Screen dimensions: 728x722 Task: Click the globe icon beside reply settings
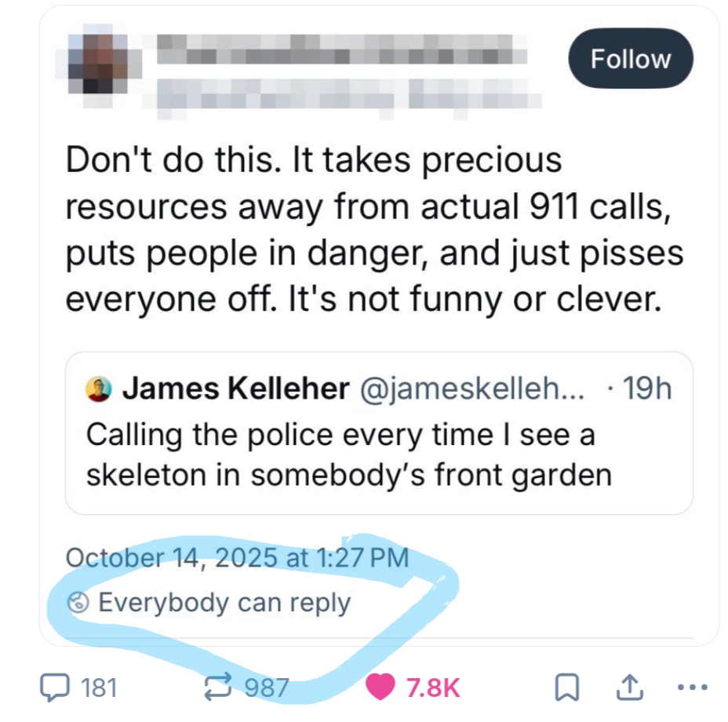pos(78,603)
